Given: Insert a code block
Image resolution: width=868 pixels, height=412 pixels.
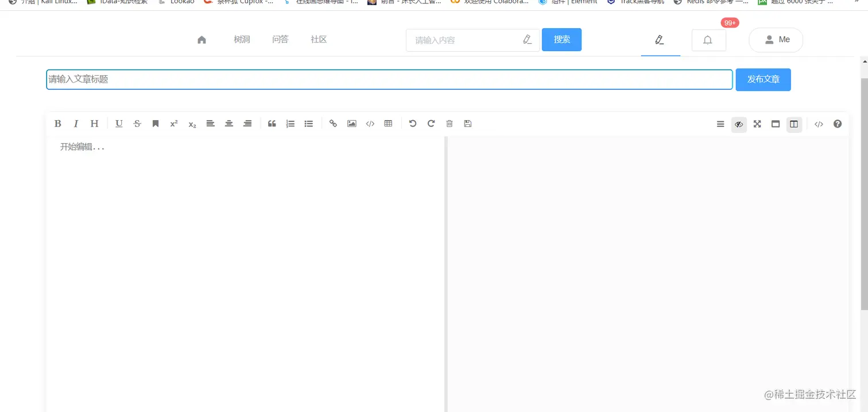Looking at the screenshot, I should (370, 123).
